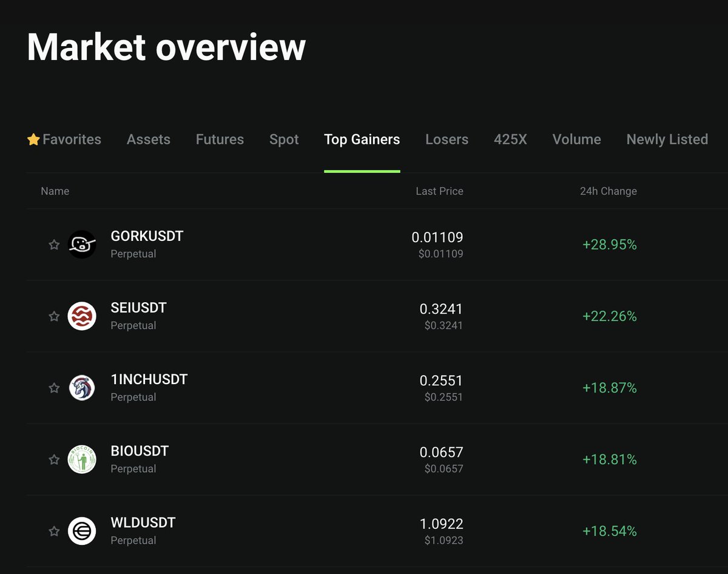
Task: Toggle favorite star for WLDUSDT
Action: click(54, 531)
